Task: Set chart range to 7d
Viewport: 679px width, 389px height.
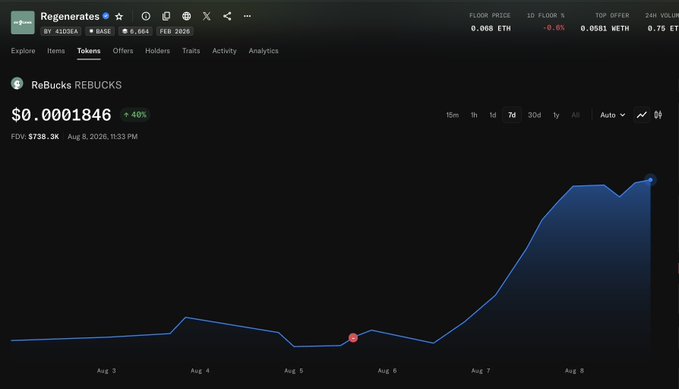Action: 512,115
